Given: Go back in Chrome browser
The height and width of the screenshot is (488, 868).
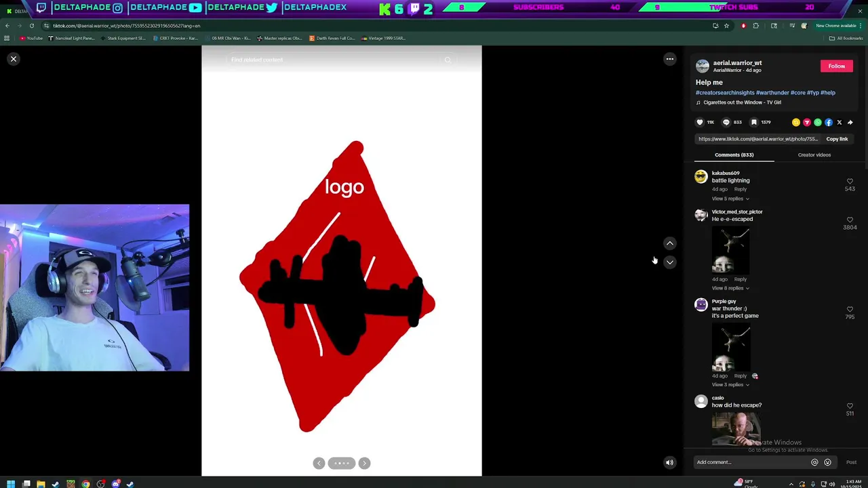Looking at the screenshot, I should coord(7,26).
